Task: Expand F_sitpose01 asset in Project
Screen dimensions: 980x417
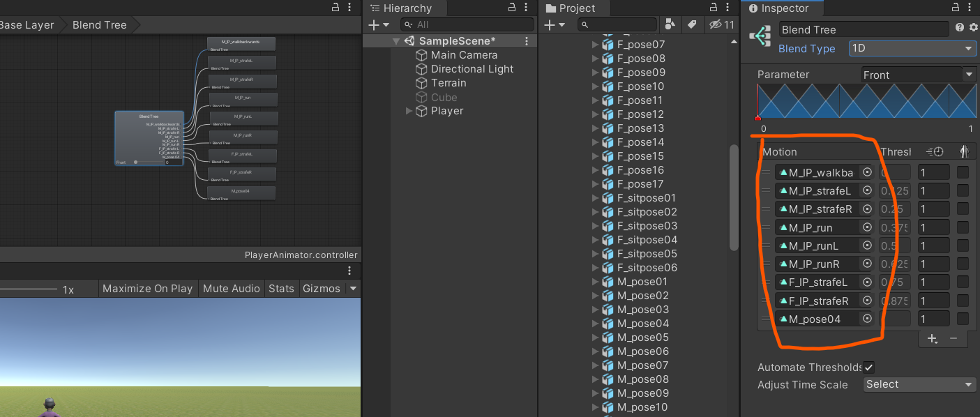Action: tap(596, 198)
